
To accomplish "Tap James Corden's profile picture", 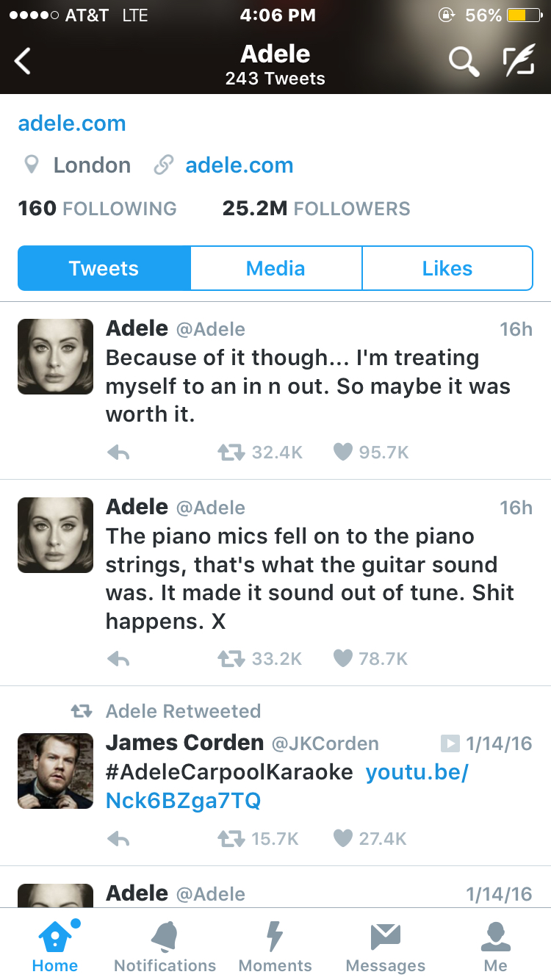I will point(55,771).
